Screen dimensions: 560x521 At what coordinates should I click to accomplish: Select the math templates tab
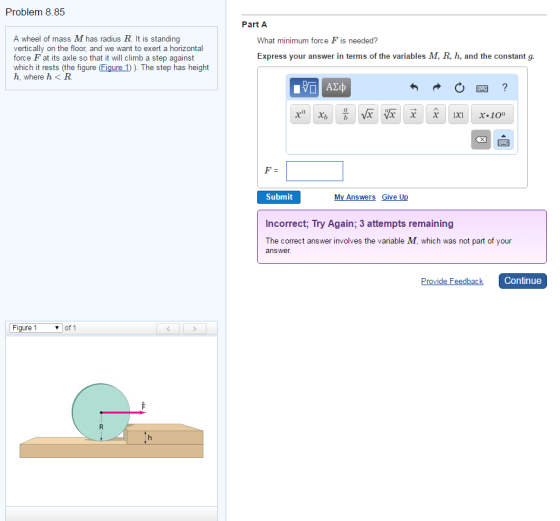(304, 87)
